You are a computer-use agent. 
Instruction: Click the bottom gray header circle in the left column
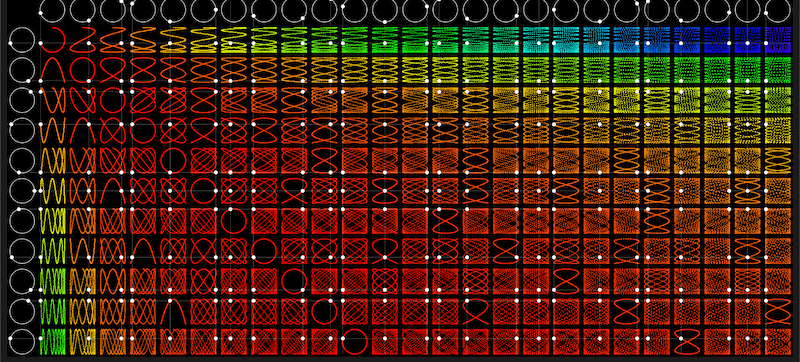pos(22,341)
